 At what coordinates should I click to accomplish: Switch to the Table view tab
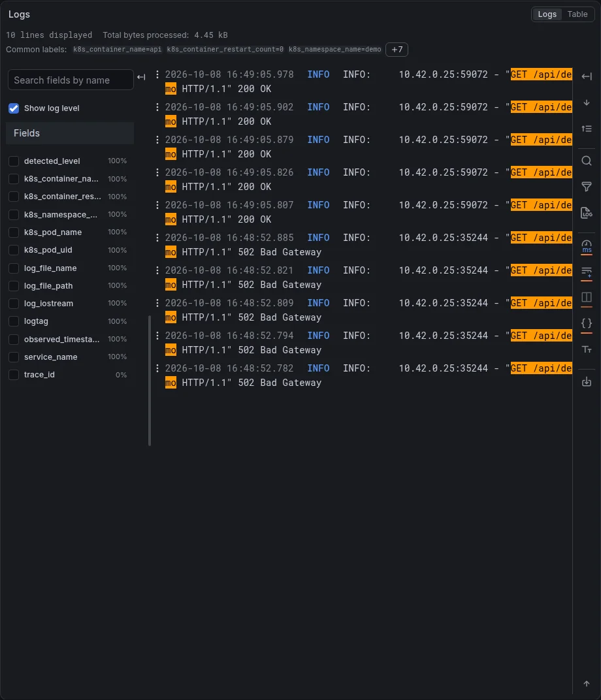point(577,14)
